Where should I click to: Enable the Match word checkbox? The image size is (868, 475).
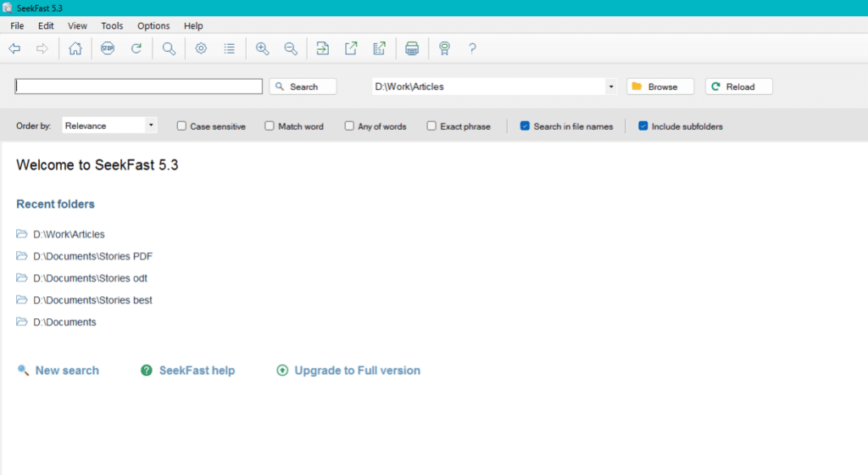269,126
